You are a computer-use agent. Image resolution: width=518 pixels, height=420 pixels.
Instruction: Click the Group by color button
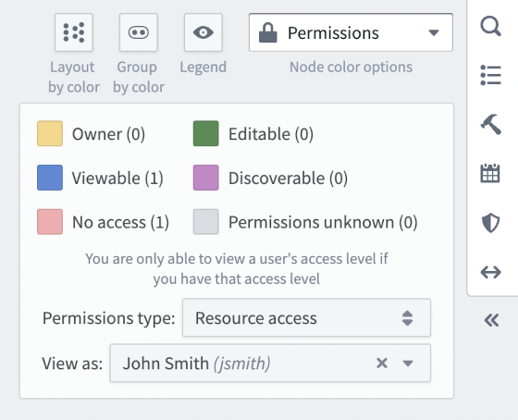click(x=139, y=32)
